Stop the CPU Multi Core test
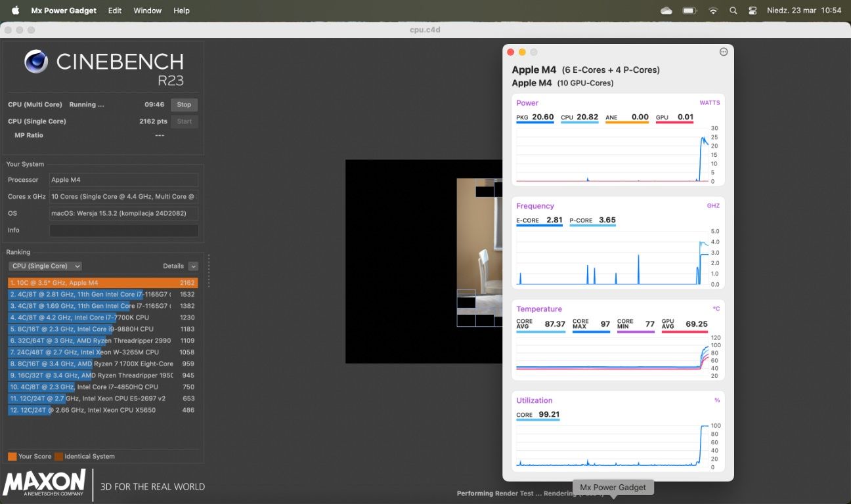 184,105
